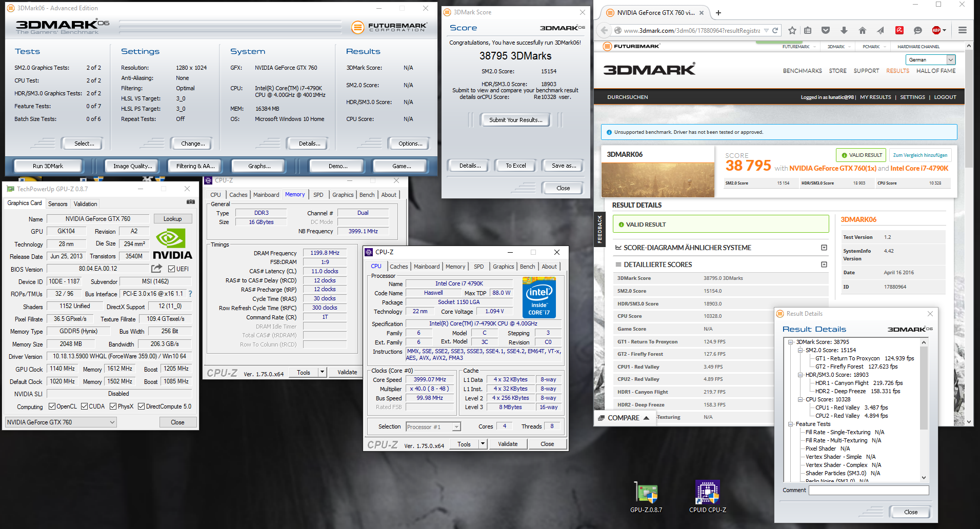
Task: Open SPD tab in the back CPU-Z window
Action: point(318,195)
